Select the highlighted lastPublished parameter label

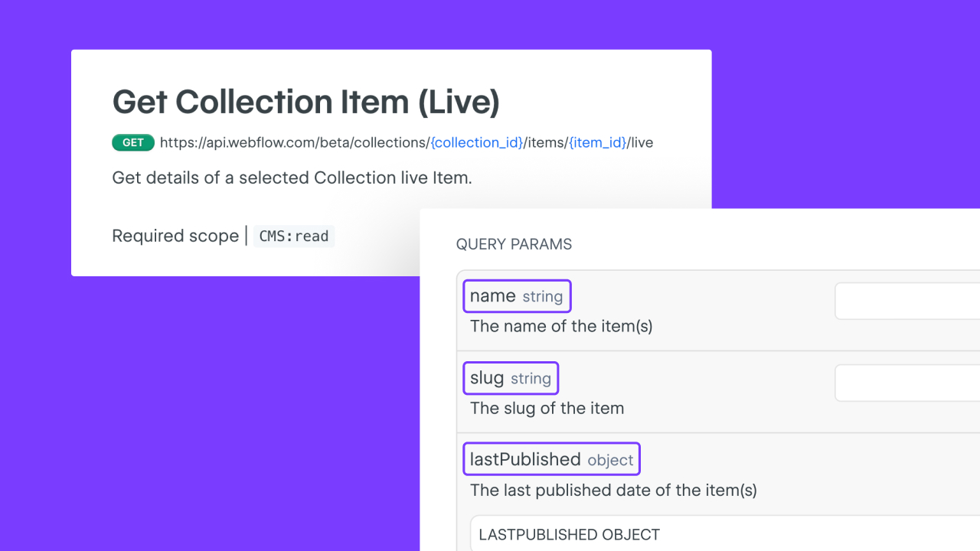pos(525,459)
